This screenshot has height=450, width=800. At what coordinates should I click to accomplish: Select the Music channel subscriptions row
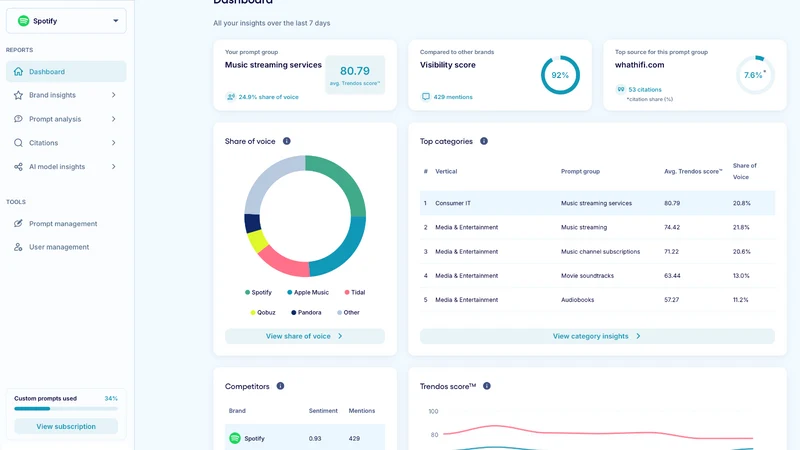point(597,252)
